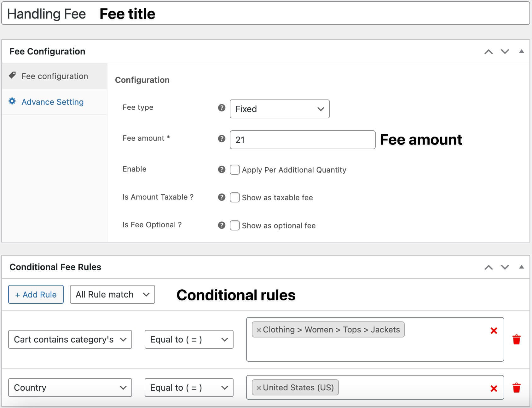This screenshot has width=532, height=408.
Task: Switch to the Advance Setting tab
Action: (52, 102)
